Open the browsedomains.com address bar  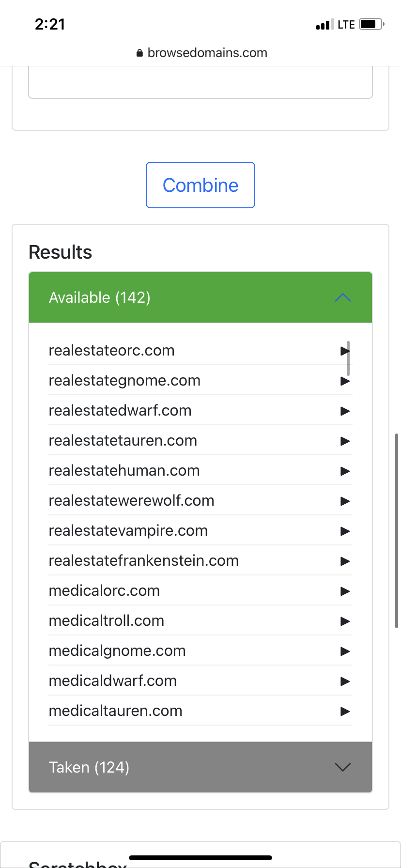(x=207, y=53)
